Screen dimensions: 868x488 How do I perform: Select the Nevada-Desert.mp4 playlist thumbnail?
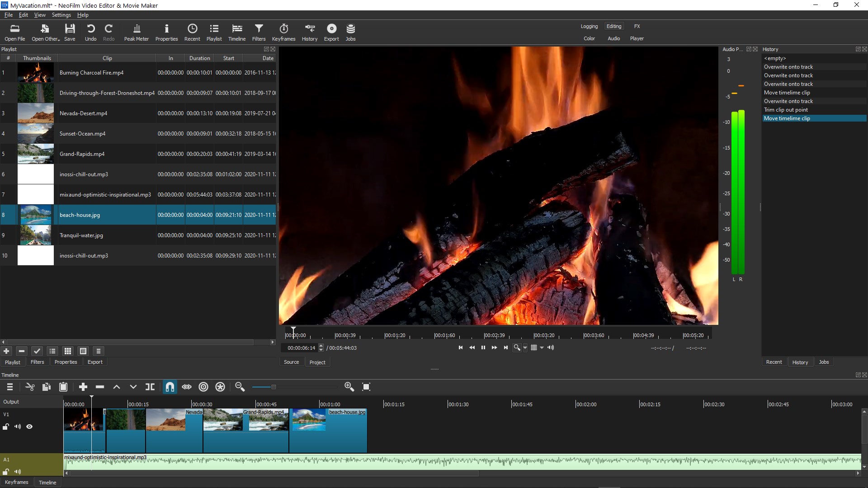35,113
